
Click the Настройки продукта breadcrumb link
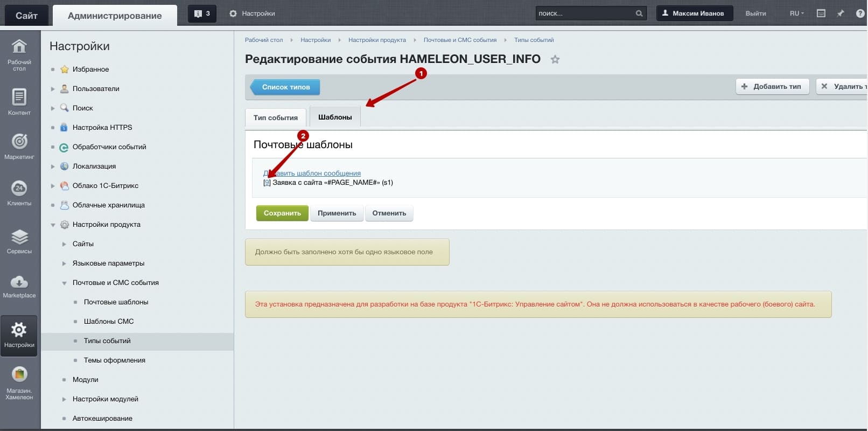click(x=377, y=40)
